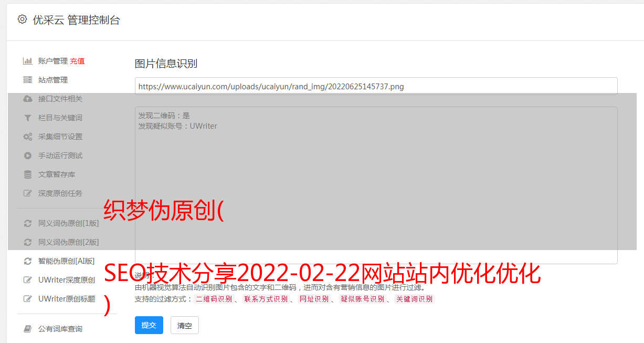This screenshot has width=644, height=343.
Task: Click the refresh icon next to 智能伪原创[AI版]
Action: pos(28,261)
